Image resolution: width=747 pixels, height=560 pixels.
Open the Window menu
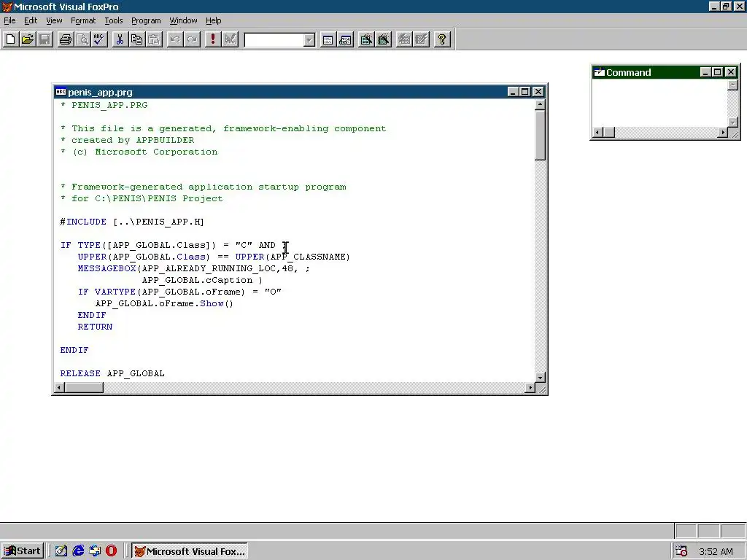pyautogui.click(x=183, y=20)
